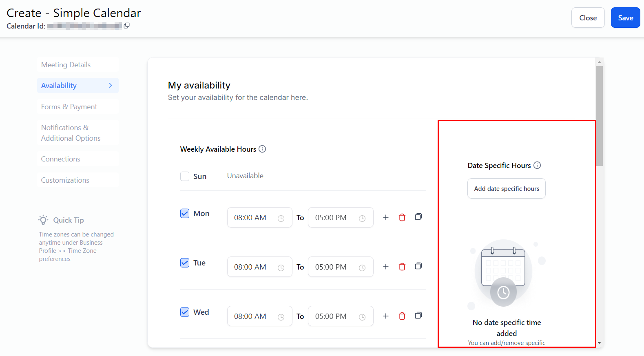This screenshot has height=356, width=644.
Task: Open Tuesday's end time 05:00 PM picker
Action: (340, 267)
